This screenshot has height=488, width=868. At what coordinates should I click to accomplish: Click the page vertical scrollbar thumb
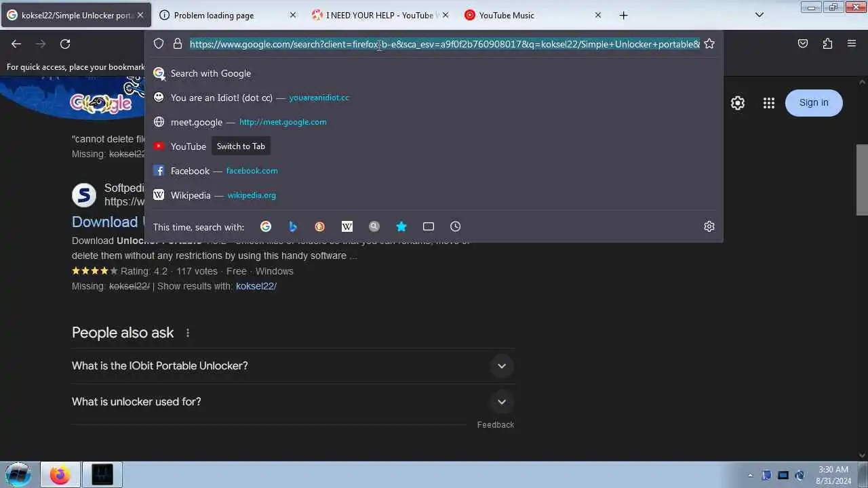862,180
